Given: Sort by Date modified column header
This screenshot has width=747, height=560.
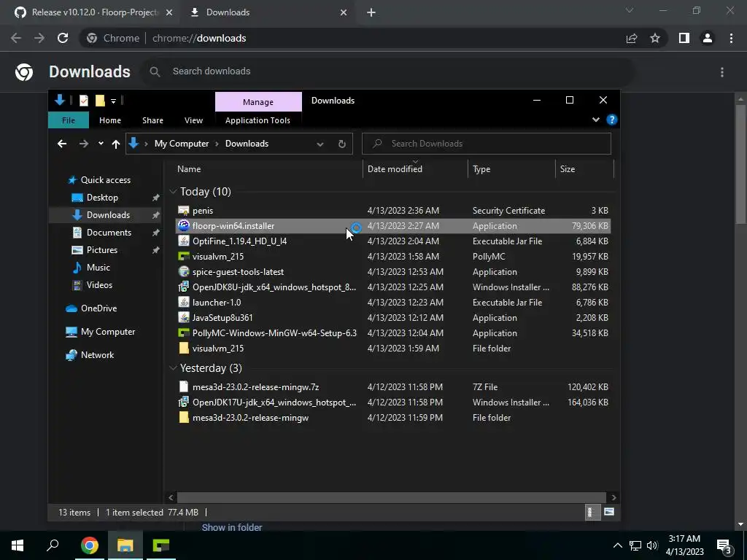Looking at the screenshot, I should 415,169.
